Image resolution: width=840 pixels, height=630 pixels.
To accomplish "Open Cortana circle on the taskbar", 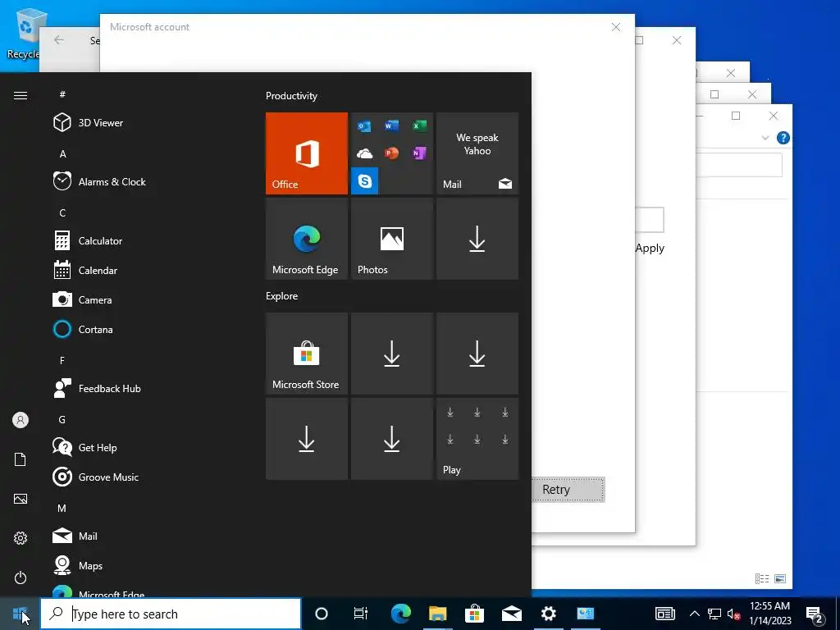I will coord(322,614).
